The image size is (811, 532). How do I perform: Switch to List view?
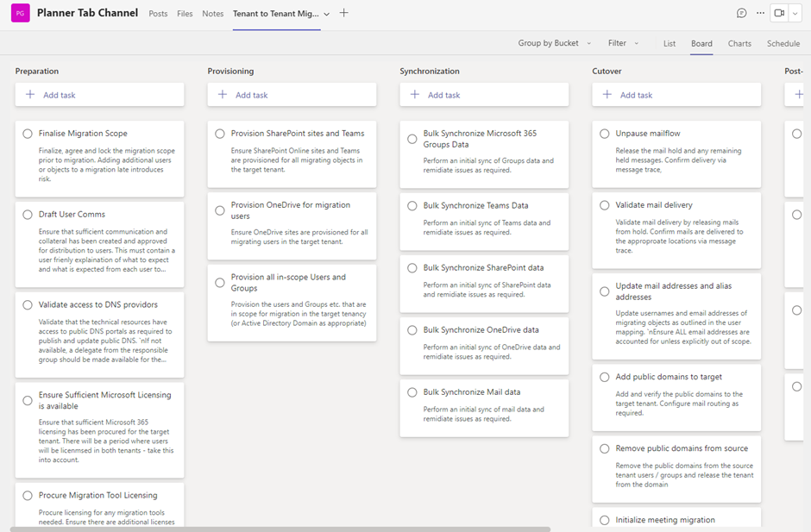pos(670,43)
